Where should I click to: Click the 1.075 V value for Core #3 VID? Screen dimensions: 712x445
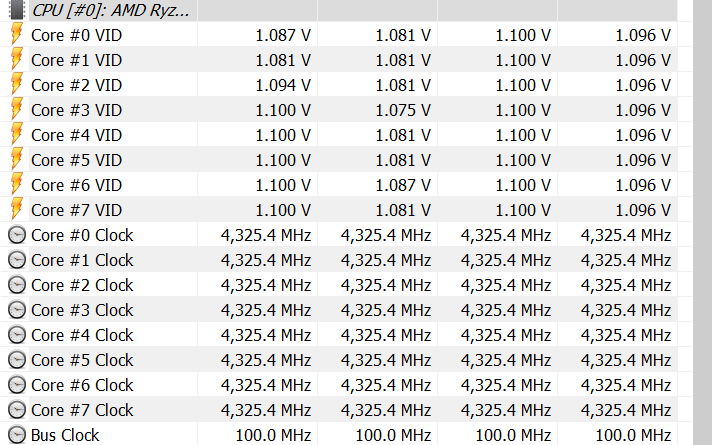403,110
